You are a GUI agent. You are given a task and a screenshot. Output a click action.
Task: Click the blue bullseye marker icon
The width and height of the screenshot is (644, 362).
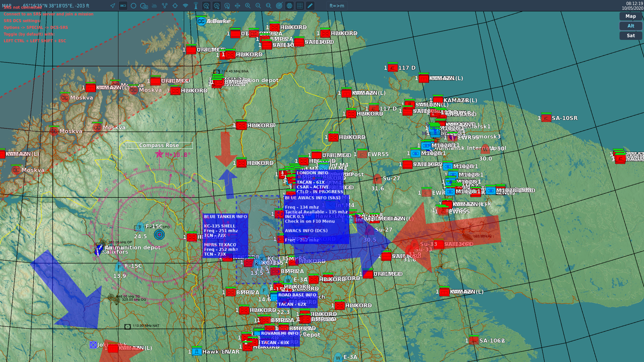click(x=159, y=235)
